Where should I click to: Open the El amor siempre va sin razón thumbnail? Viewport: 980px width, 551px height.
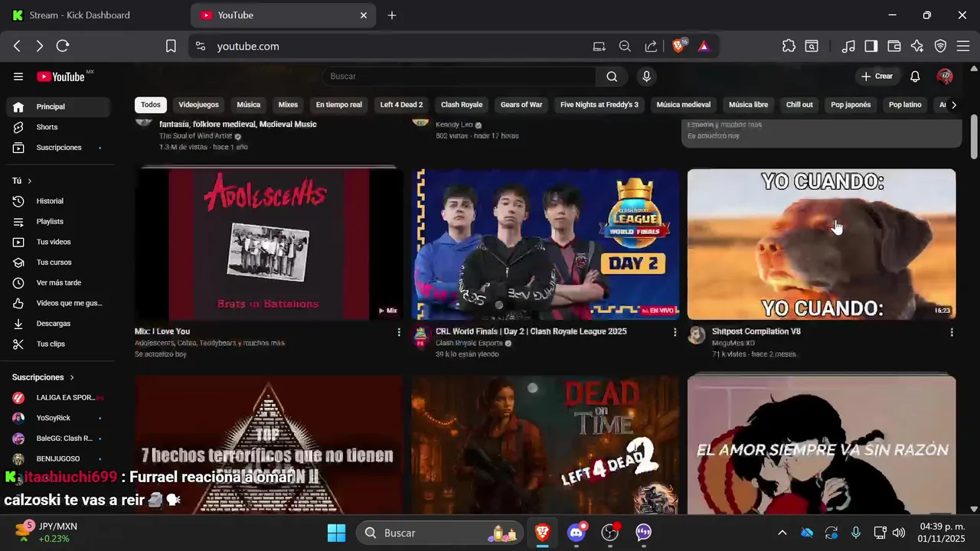(822, 444)
